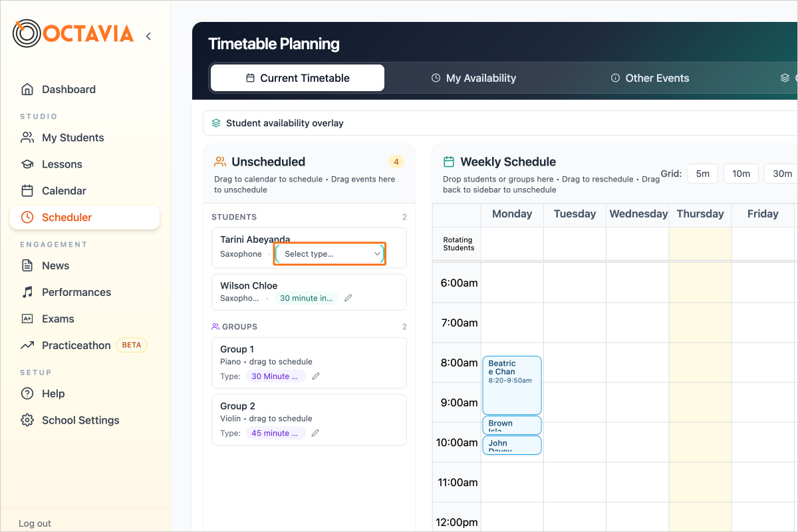This screenshot has height=532, width=798.
Task: Select Beatrice Chan lesson block on Monday
Action: tap(512, 385)
